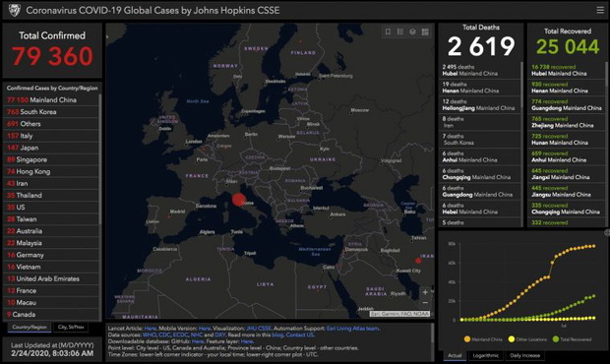The image size is (610, 364).
Task: Zoom in on the map with plus
Action: point(425,292)
